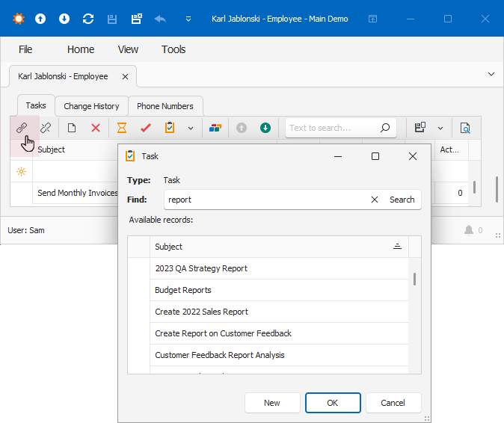Switch to the Change History tab
This screenshot has height=423, width=504.
coord(91,106)
